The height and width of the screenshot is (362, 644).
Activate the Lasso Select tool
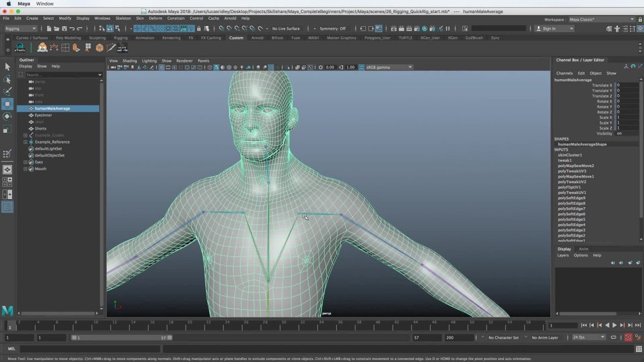click(8, 79)
